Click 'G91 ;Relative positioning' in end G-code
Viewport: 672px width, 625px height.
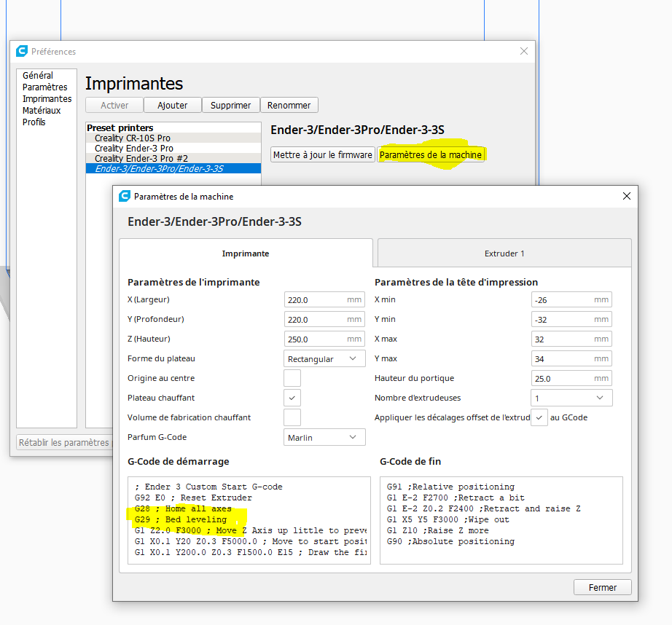(x=450, y=487)
